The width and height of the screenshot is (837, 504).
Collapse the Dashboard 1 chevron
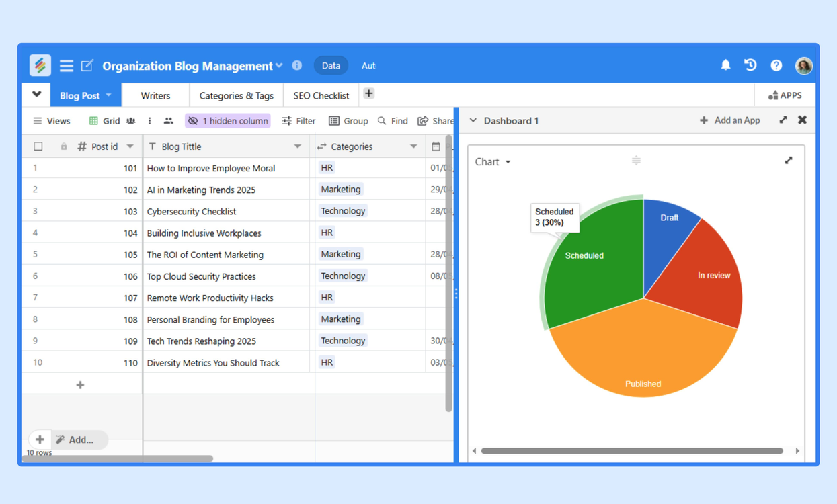tap(473, 120)
